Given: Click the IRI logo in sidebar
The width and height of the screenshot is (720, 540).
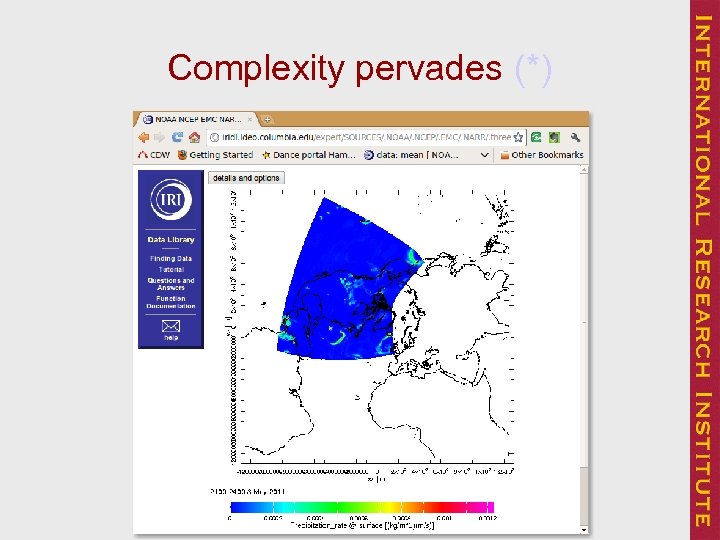Looking at the screenshot, I should click(171, 199).
